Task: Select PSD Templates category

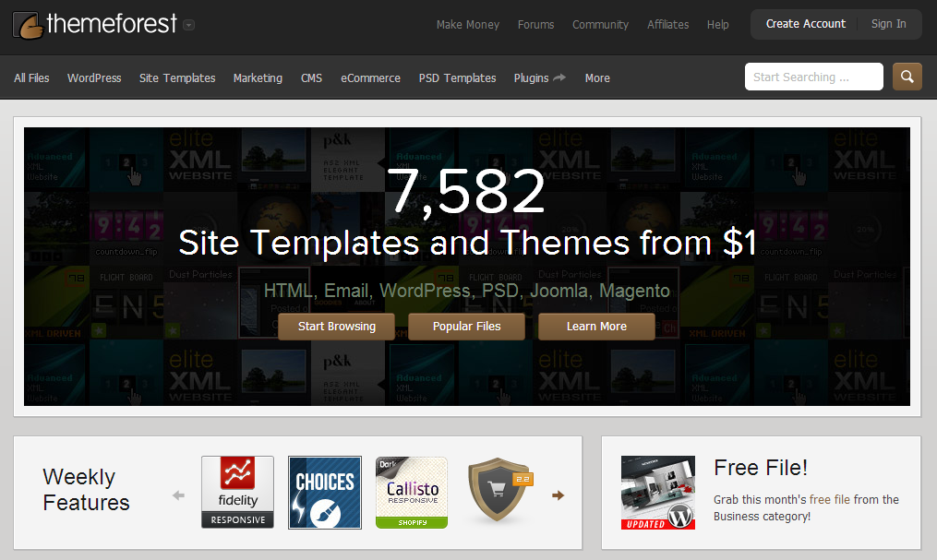Action: point(457,78)
